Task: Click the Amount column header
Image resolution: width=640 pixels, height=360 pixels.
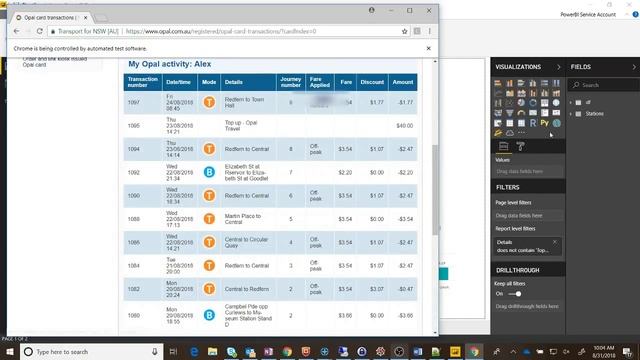Action: point(403,82)
